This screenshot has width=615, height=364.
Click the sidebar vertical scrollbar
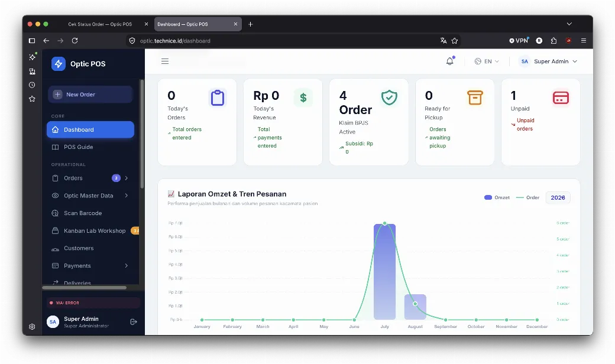pos(141,134)
